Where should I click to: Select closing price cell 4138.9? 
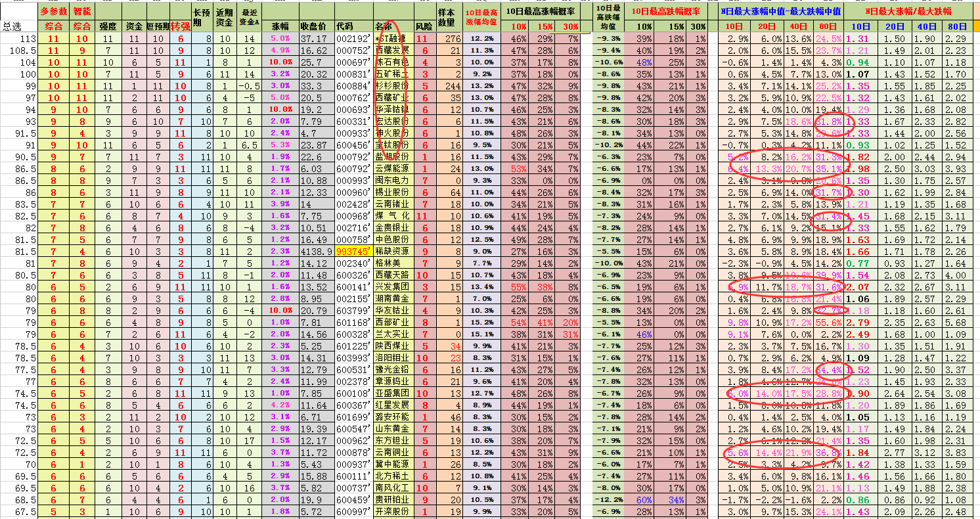click(x=316, y=252)
